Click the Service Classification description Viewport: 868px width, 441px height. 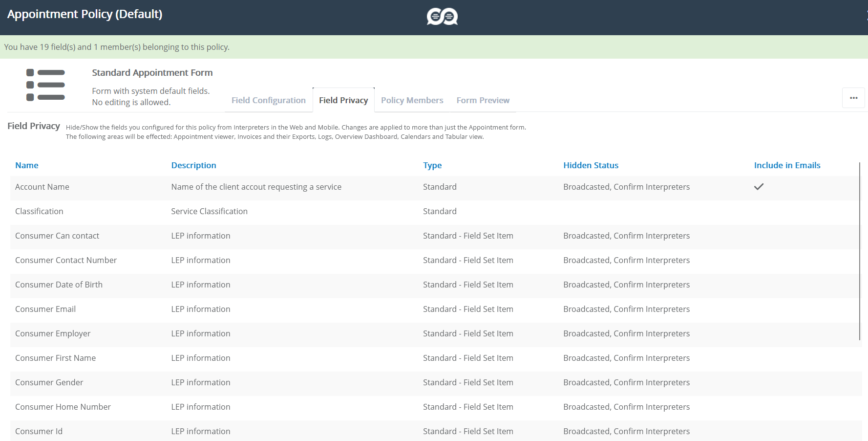click(x=209, y=211)
